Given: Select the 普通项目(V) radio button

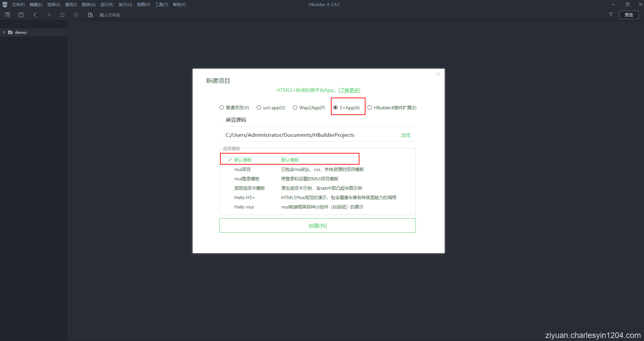Looking at the screenshot, I should pyautogui.click(x=221, y=107).
